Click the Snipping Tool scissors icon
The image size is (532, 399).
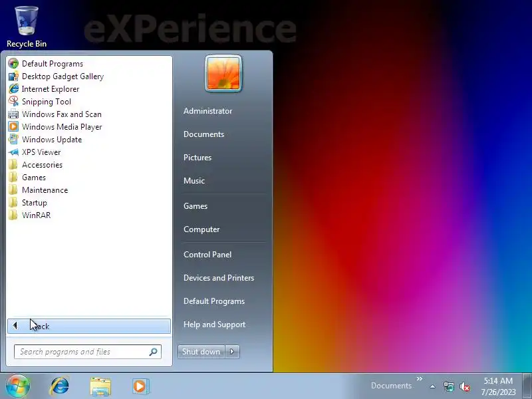click(x=13, y=102)
